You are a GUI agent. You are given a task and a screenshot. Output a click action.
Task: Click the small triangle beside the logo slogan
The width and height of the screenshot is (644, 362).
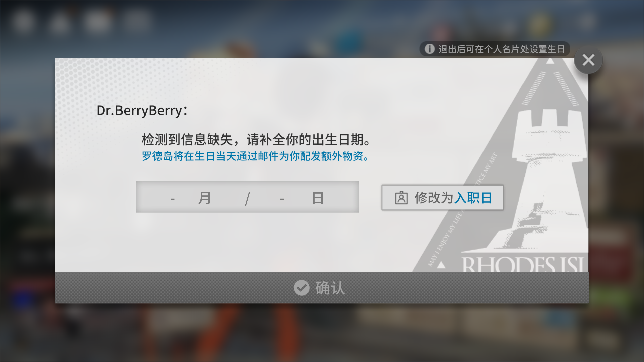click(x=441, y=265)
